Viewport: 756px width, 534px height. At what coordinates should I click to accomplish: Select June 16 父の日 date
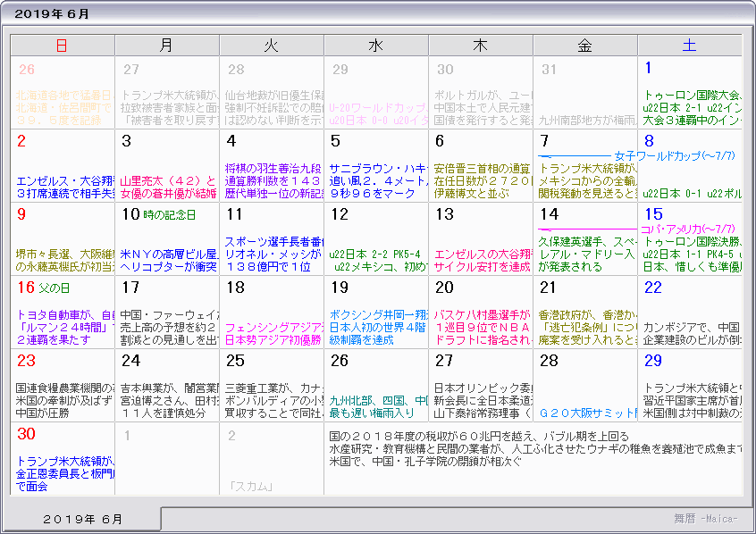coord(43,288)
